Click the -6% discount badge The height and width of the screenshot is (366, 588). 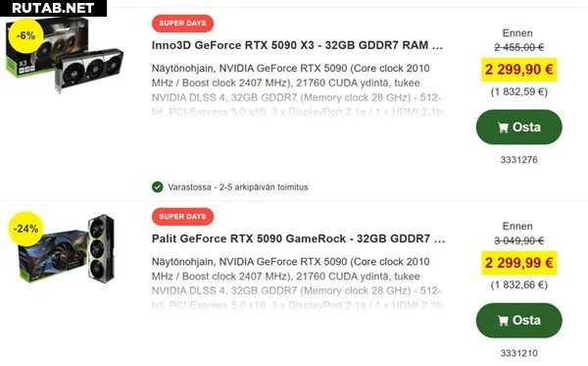pos(25,36)
